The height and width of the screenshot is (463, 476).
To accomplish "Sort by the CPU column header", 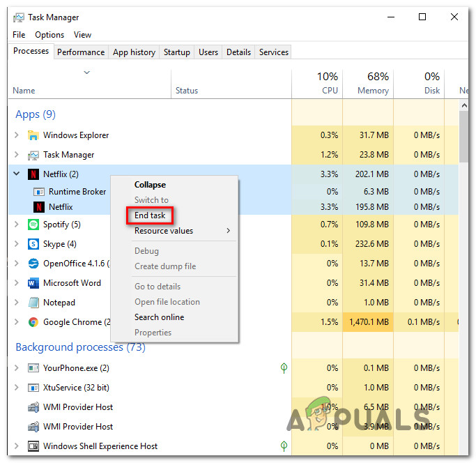I will click(317, 83).
